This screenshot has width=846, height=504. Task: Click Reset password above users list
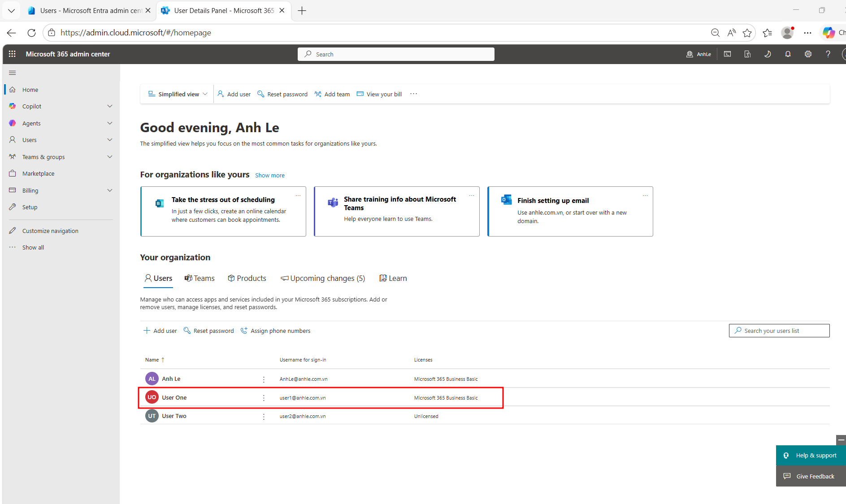tap(209, 331)
